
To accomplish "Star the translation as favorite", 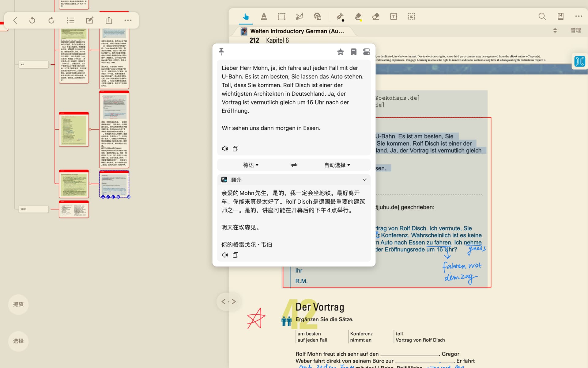I will (x=340, y=52).
